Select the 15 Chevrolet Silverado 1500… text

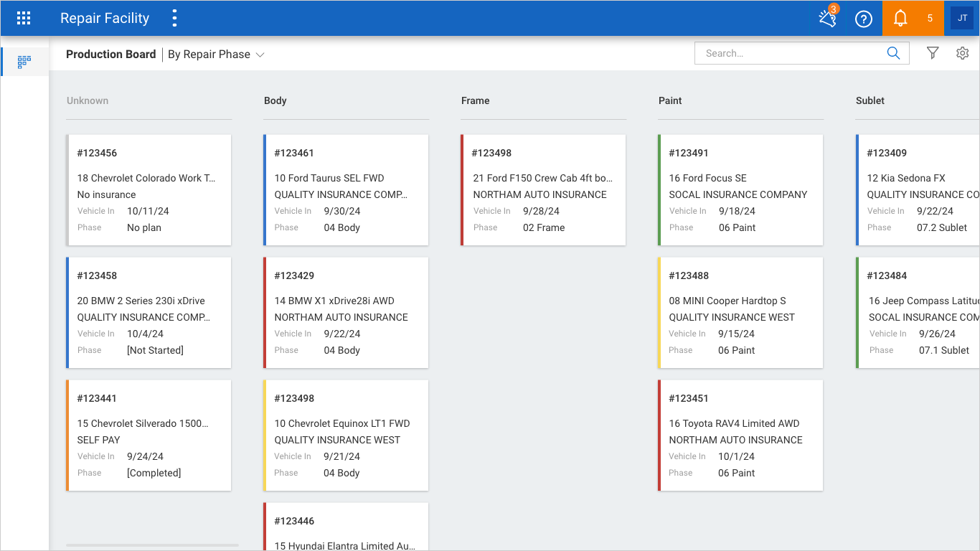pyautogui.click(x=143, y=423)
